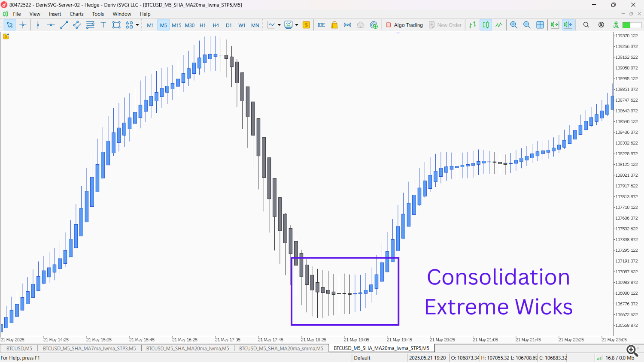
Task: Select the crosshair cursor tool
Action: [23, 25]
